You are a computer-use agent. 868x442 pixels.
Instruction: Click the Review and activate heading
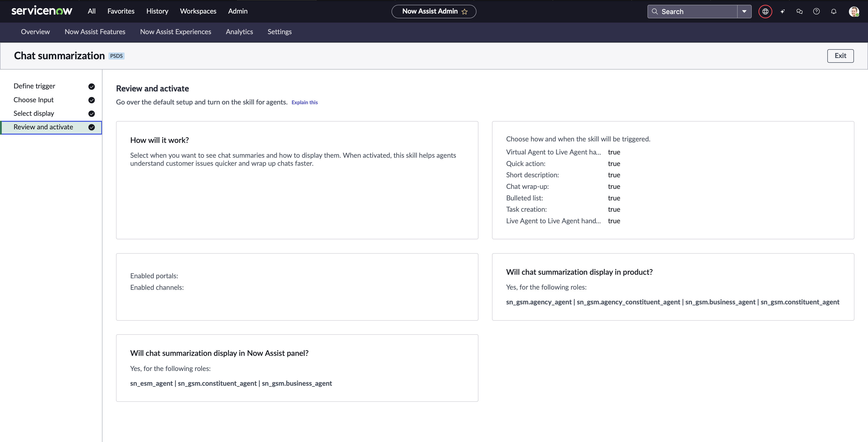152,89
